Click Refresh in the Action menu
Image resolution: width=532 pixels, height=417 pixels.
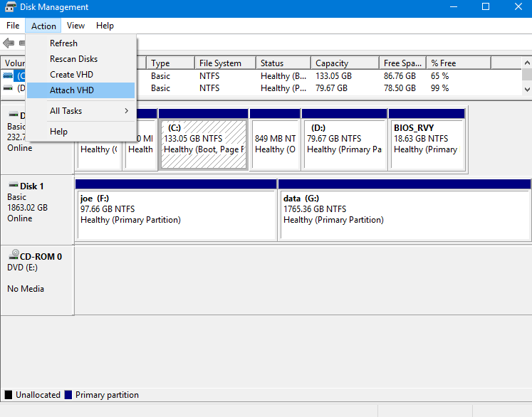tap(63, 43)
